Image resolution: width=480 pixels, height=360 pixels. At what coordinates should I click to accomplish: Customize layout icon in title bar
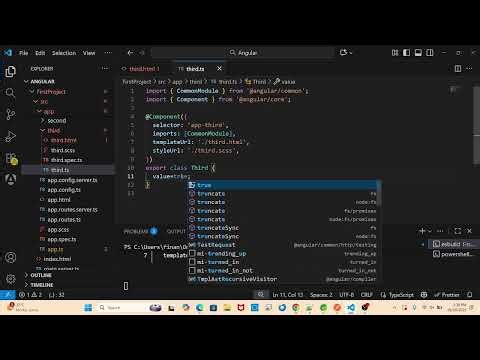[395, 53]
